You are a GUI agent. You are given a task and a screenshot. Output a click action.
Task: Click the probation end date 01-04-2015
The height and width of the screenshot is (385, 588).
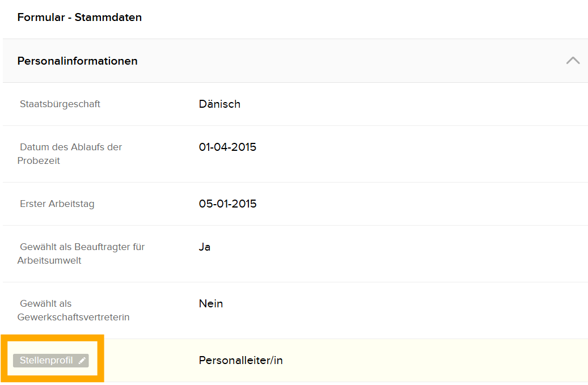click(227, 147)
